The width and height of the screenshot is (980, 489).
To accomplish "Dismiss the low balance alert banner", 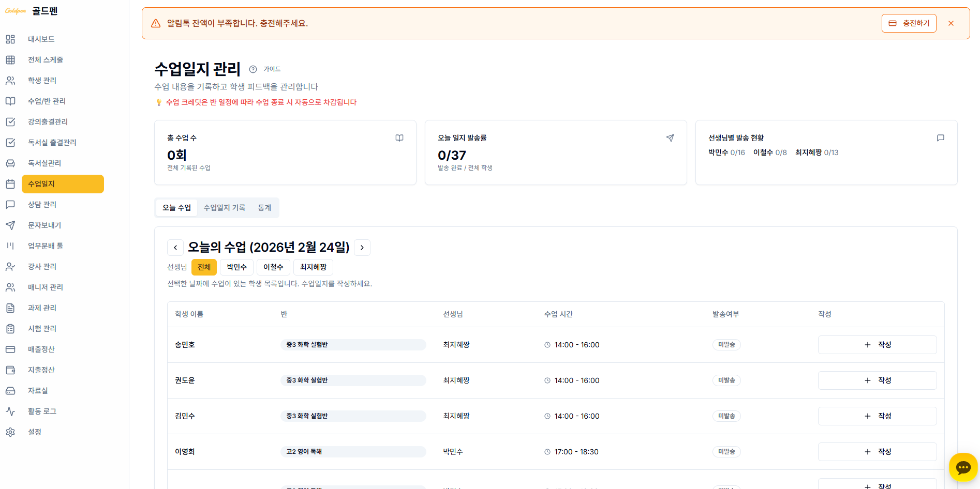I will click(x=951, y=23).
